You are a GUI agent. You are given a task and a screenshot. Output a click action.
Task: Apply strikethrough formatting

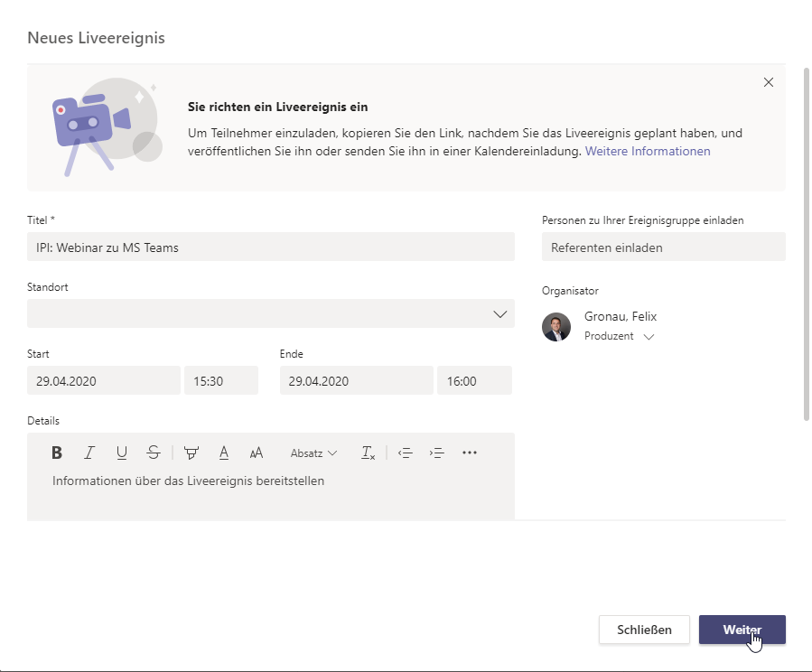point(154,453)
